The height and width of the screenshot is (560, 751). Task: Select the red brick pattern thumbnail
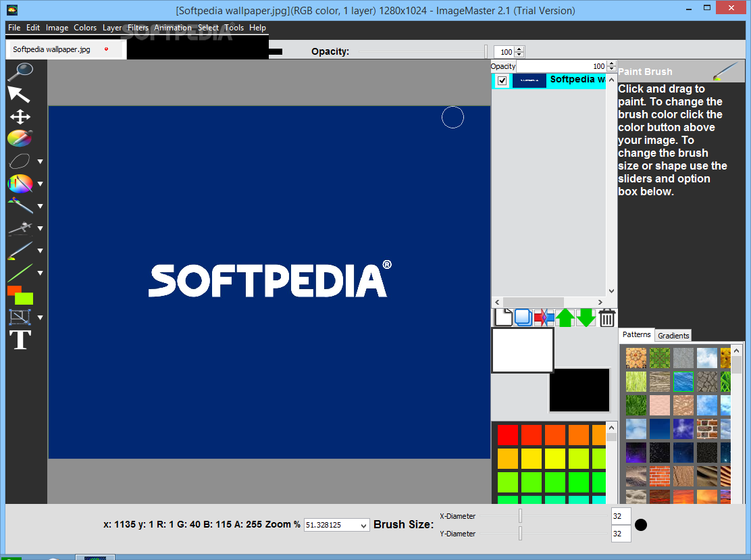[660, 477]
